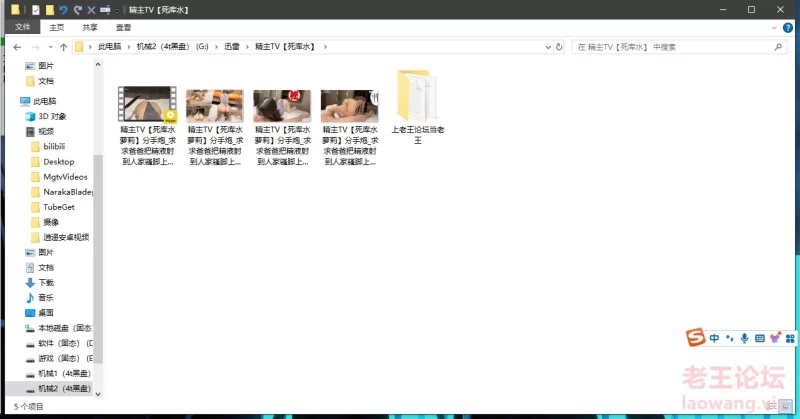
Task: Click the microphone voice input on IME bar
Action: coord(744,338)
